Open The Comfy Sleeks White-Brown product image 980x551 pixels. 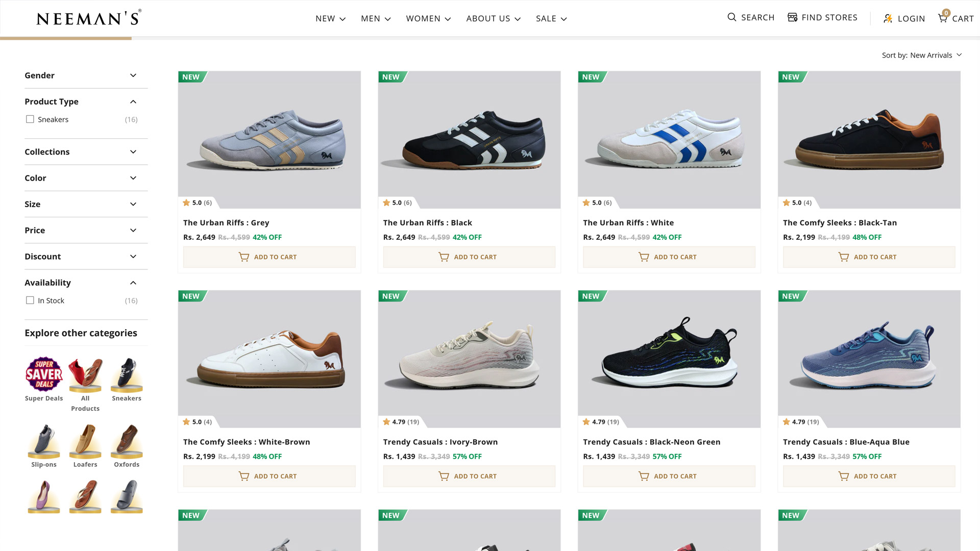coord(269,359)
